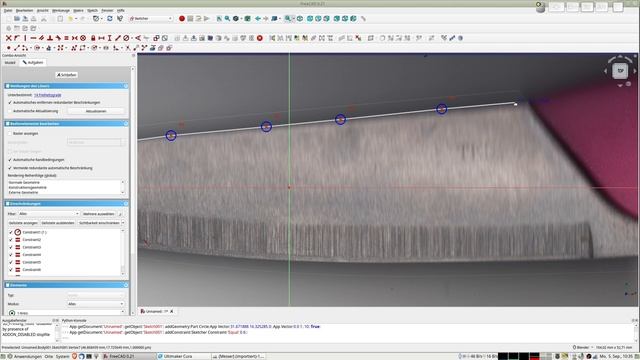Click the save document toolbar icon
This screenshot has width=640, height=360.
(25, 18)
